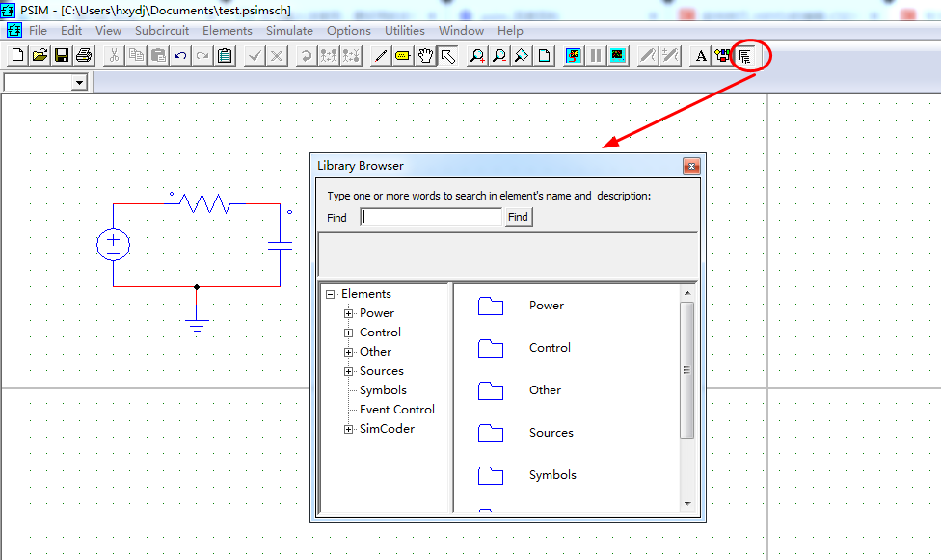The width and height of the screenshot is (941, 560).
Task: Select SimCoder in the library tree
Action: click(387, 429)
